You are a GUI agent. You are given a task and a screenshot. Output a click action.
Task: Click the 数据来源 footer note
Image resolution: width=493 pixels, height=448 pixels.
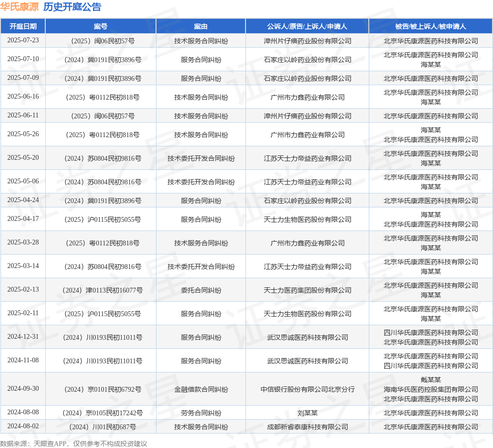coord(74,444)
